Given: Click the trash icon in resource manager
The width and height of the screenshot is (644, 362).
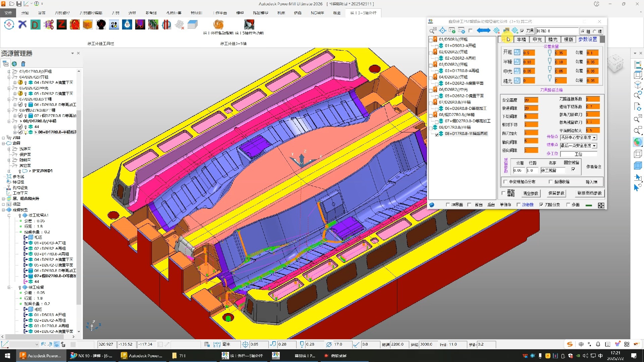Looking at the screenshot, I should pyautogui.click(x=23, y=64).
